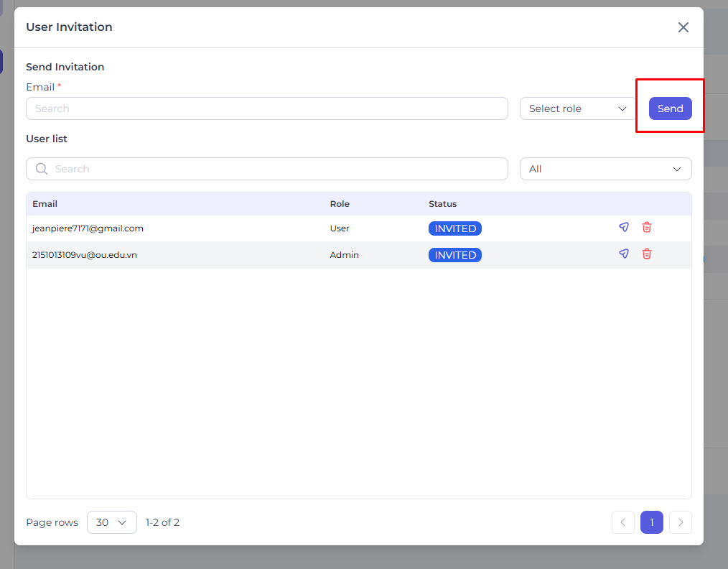
Task: Open the Select role dropdown
Action: 577,108
